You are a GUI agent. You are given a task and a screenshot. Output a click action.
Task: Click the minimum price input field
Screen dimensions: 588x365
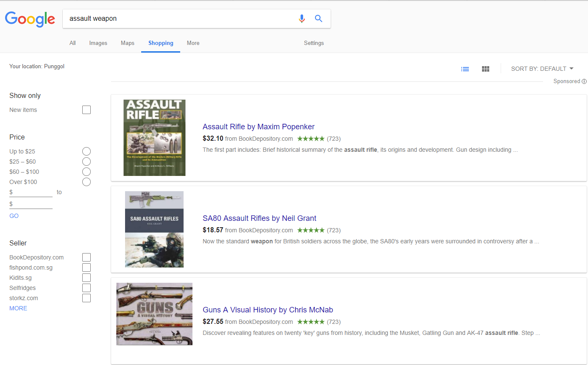point(31,192)
